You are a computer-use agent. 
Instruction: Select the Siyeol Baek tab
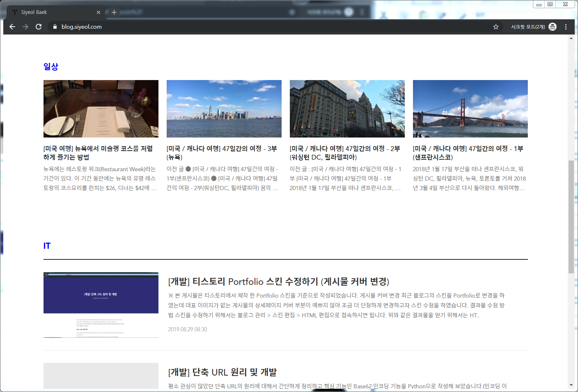57,12
